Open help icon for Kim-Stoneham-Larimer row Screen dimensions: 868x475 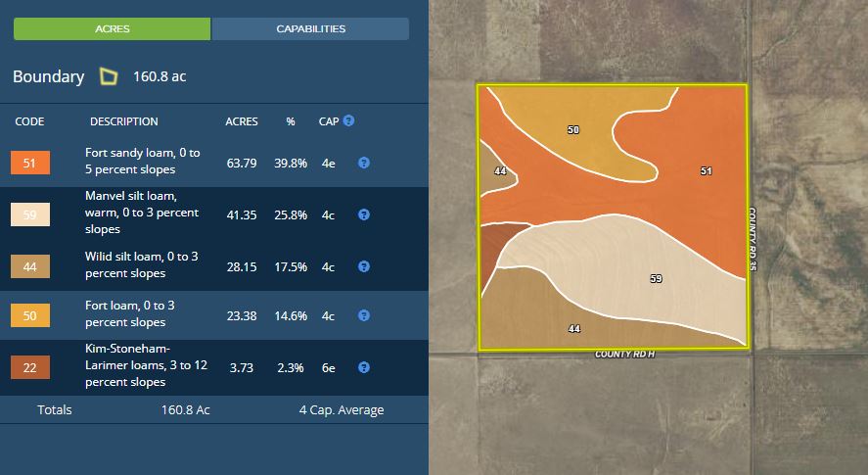[363, 367]
